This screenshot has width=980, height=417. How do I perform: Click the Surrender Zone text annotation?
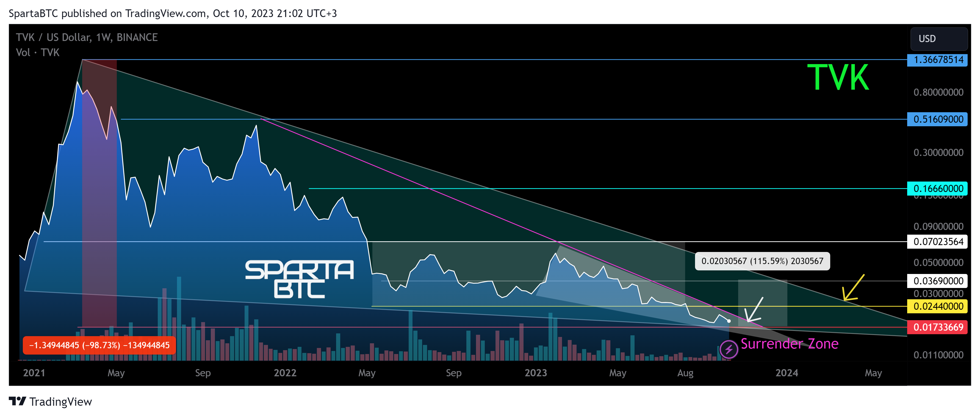pos(789,344)
